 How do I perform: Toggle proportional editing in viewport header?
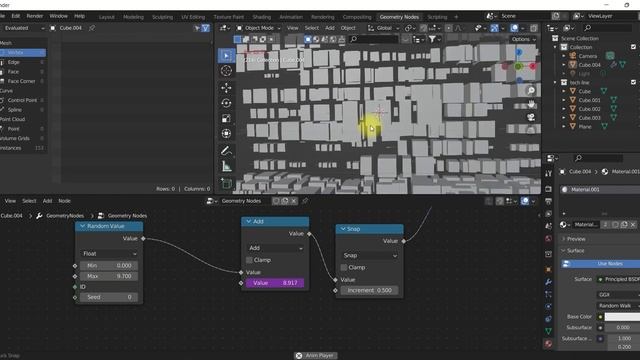coord(449,28)
